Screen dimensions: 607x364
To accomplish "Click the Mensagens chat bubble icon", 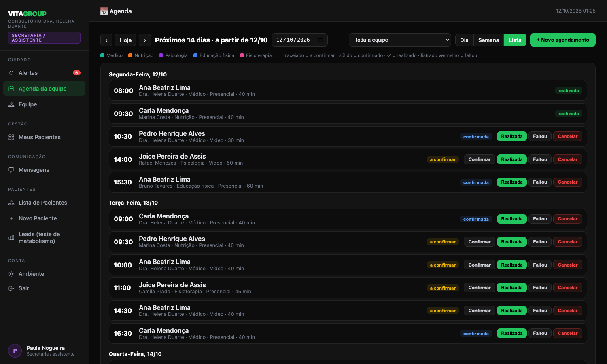I will pos(11,170).
